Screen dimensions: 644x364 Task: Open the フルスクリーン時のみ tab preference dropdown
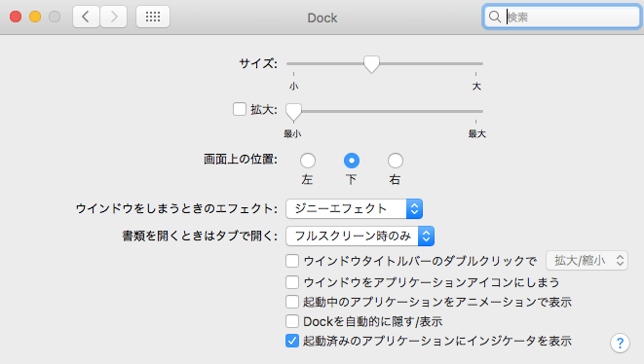pos(360,236)
